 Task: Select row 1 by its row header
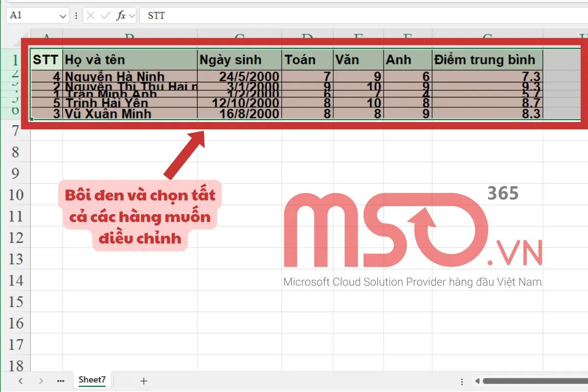click(x=15, y=60)
